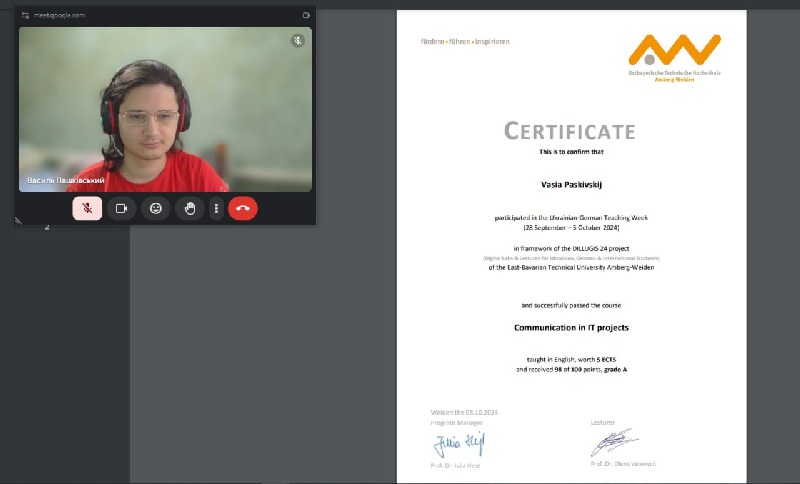Screen dimensions: 800x484
Task: Click the Program Manager signature
Action: 458,442
